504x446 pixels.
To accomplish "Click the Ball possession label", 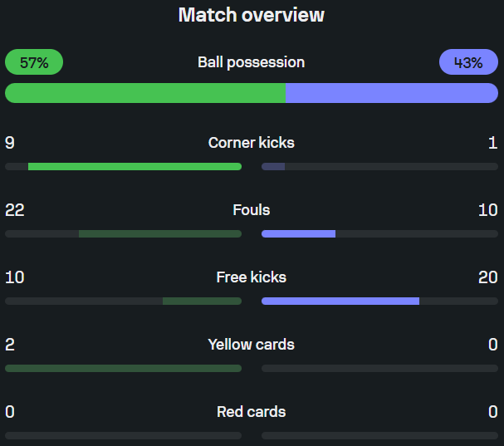I will pos(252,62).
